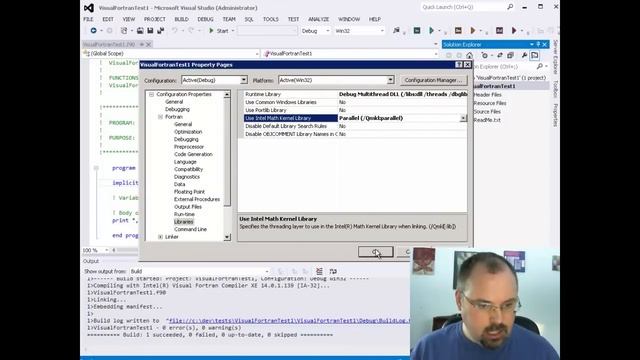Image resolution: width=640 pixels, height=360 pixels.
Task: Click Collapse All in Solution Explorer toolbar
Action: pos(510,55)
